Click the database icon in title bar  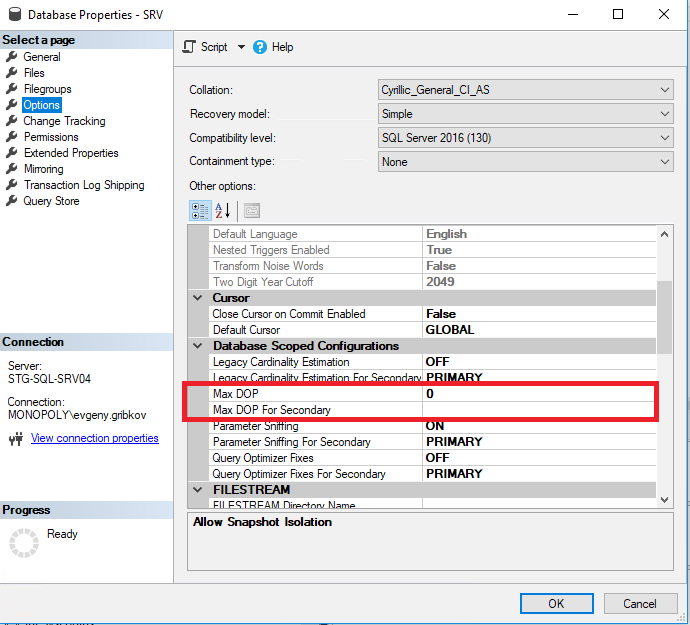(15, 14)
